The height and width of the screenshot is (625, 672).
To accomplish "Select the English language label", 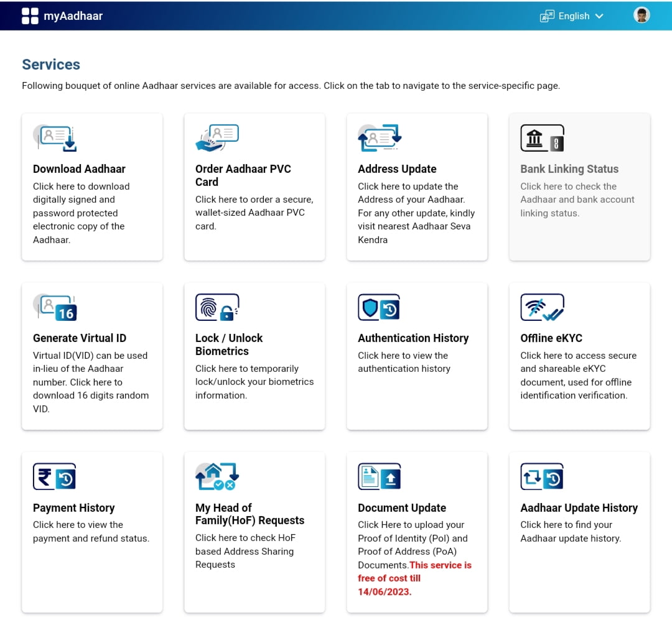I will point(574,16).
